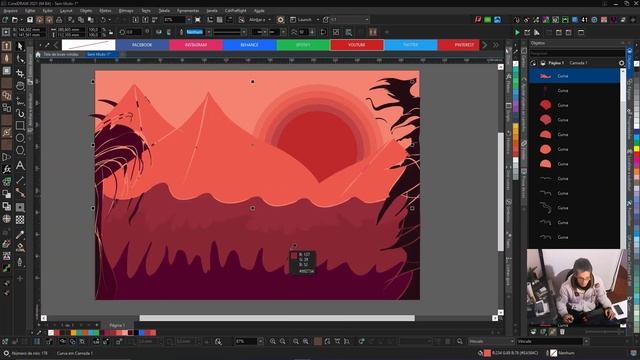Click the INSTAGRAM palette button
Screen dimensions: 640x360
[x=196, y=45]
